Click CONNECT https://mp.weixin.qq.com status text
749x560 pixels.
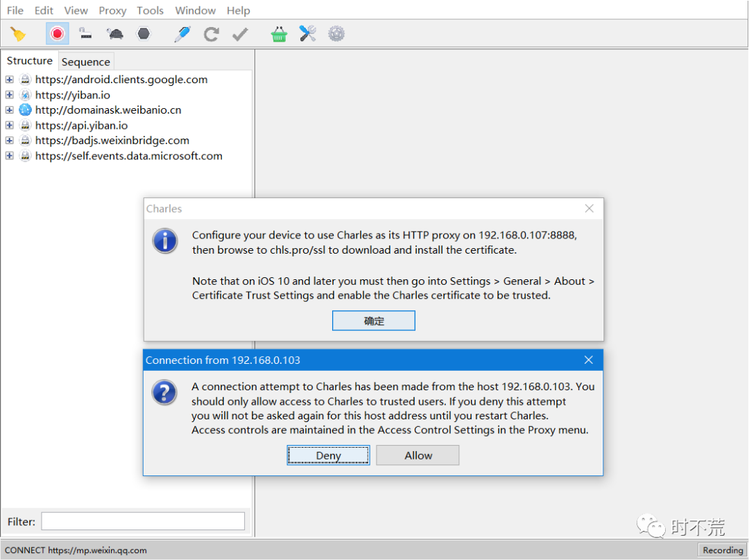pyautogui.click(x=76, y=550)
